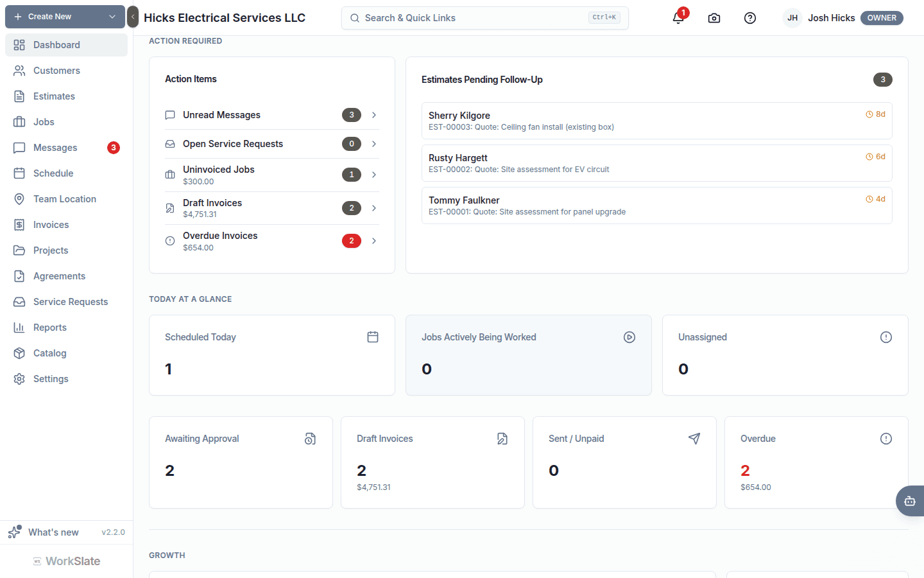Open Uninvoiced Jobs row chevron

pyautogui.click(x=374, y=175)
